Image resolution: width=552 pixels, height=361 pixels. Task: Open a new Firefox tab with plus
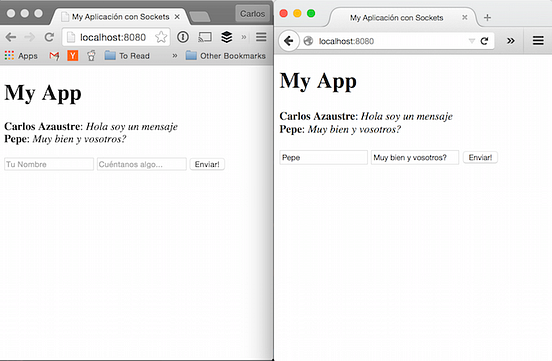(487, 17)
